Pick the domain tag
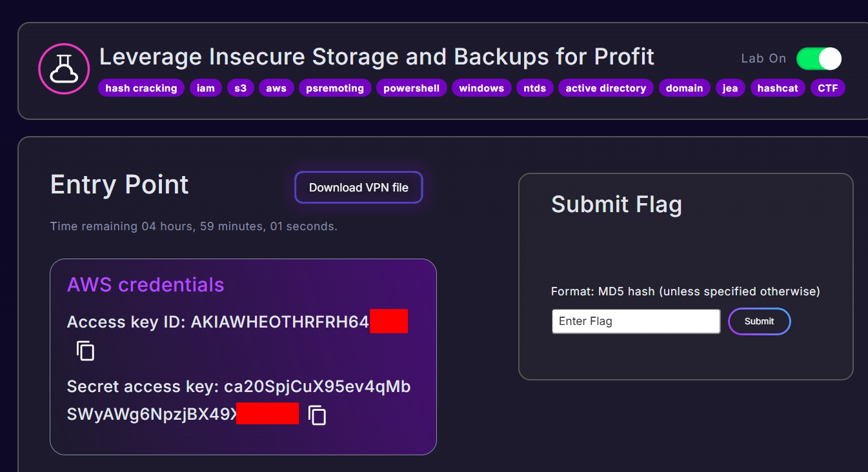868x472 pixels. 685,88
